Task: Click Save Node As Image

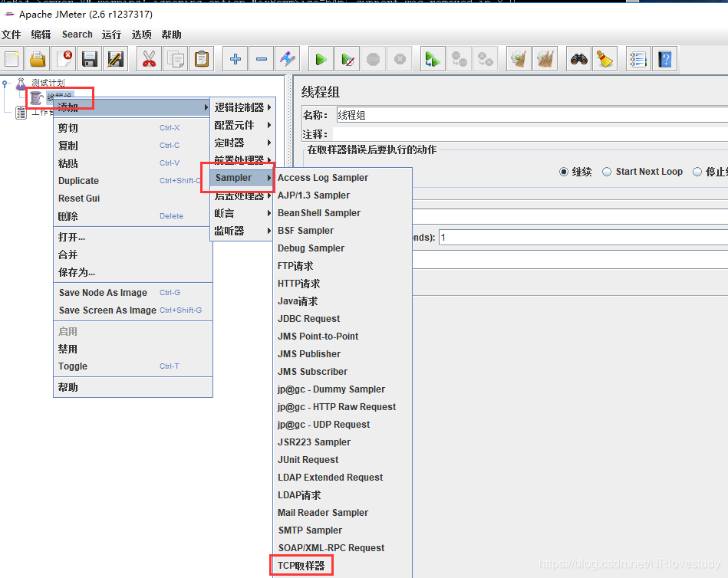Action: point(133,292)
